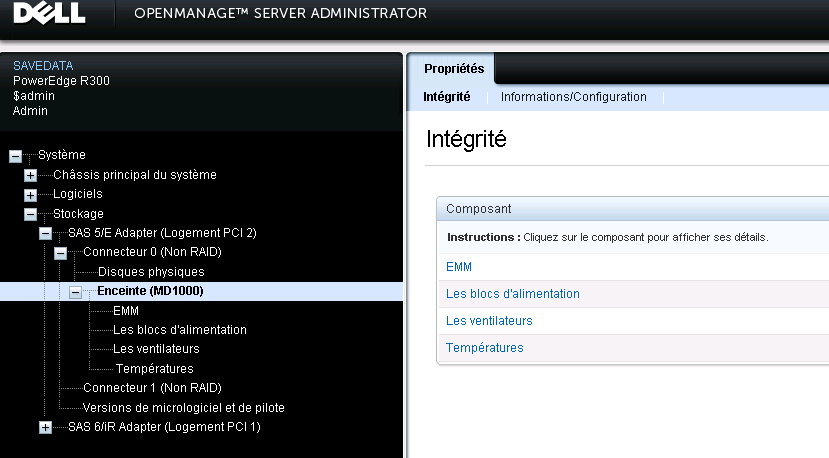Select SAS 6/iR Adapter (Logement PCI 1)
The width and height of the screenshot is (829, 458).
(164, 426)
